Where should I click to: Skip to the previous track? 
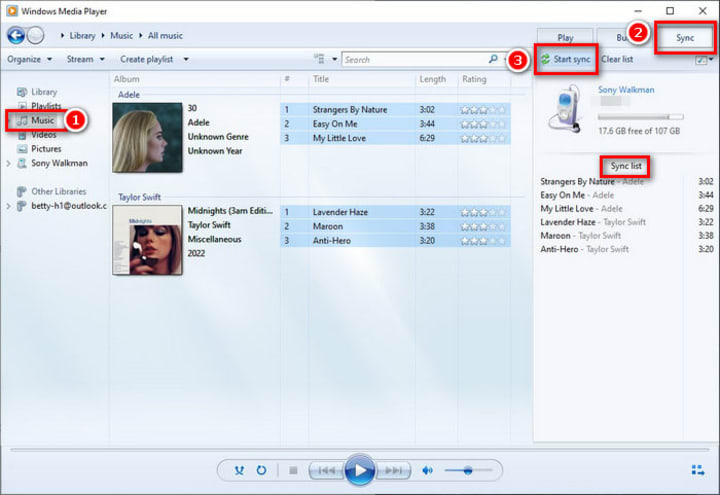pyautogui.click(x=326, y=471)
